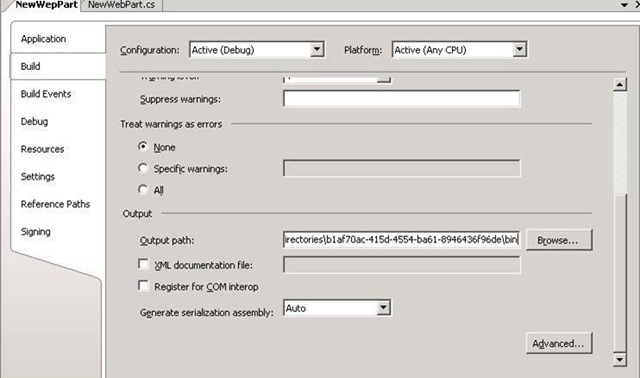Switch to the NewWebPart.cs document tab
This screenshot has width=640, height=378.
[121, 5]
